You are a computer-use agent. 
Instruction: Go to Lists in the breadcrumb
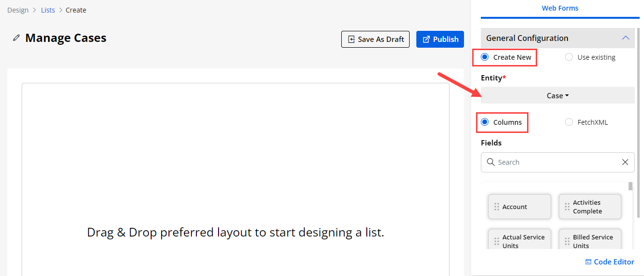(x=48, y=10)
